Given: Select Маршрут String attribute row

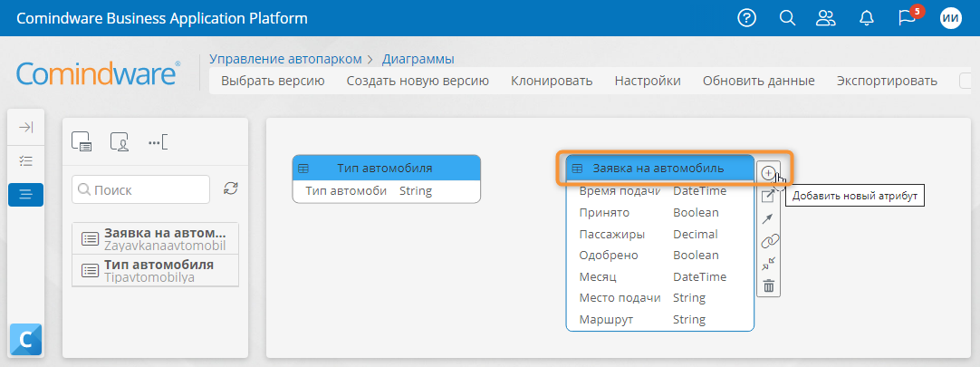Looking at the screenshot, I should pos(659,320).
